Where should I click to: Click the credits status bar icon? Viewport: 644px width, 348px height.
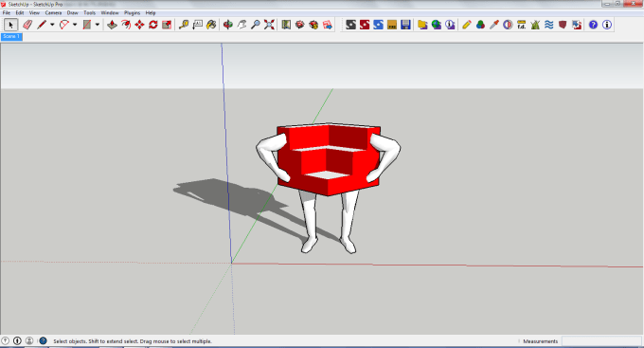[17, 340]
